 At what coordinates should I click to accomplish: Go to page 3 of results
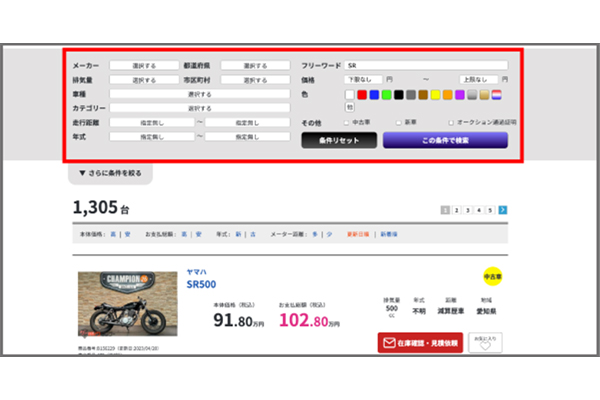tap(467, 210)
